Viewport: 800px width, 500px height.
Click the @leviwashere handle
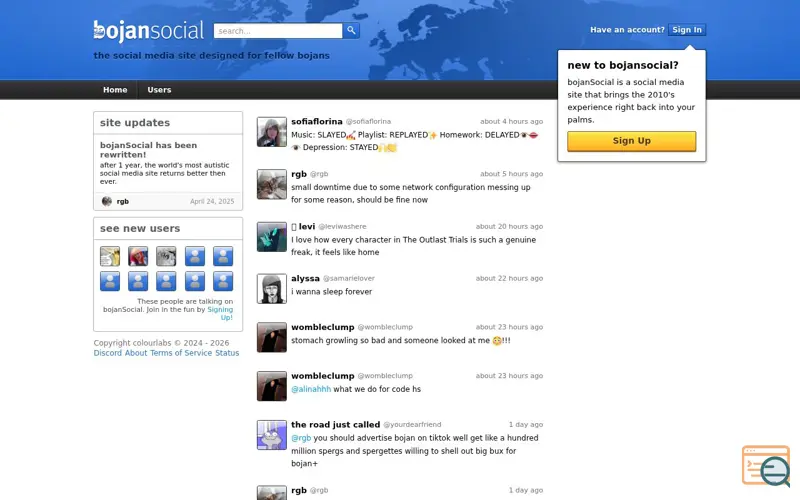(x=342, y=227)
